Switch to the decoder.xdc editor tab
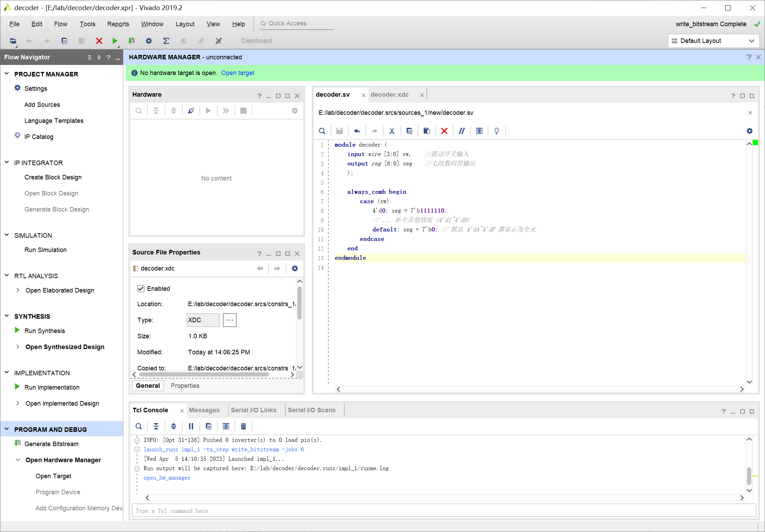 [x=389, y=95]
